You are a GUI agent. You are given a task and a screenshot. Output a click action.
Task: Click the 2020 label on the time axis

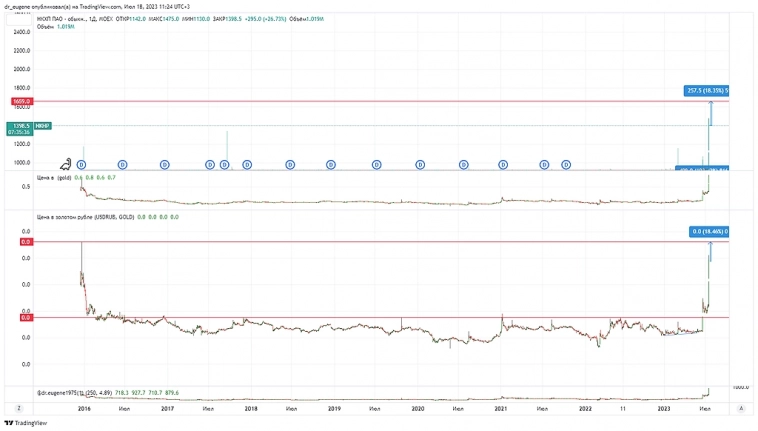click(x=418, y=408)
